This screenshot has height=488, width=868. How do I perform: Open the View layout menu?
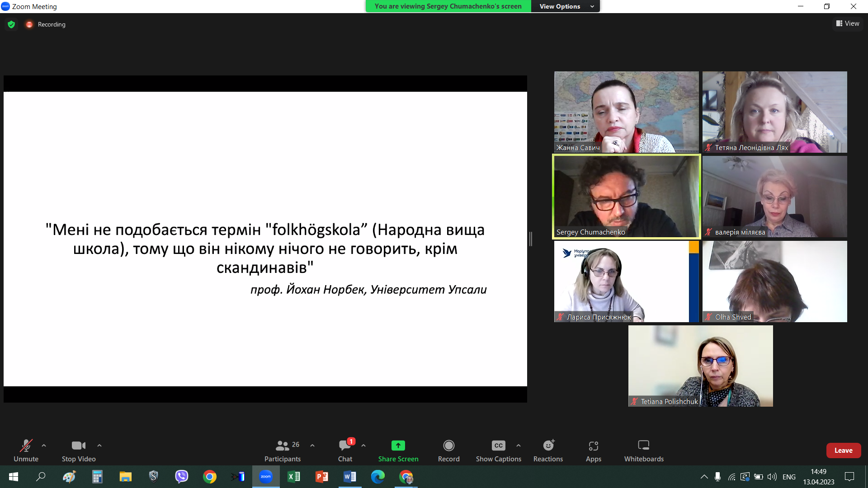848,23
